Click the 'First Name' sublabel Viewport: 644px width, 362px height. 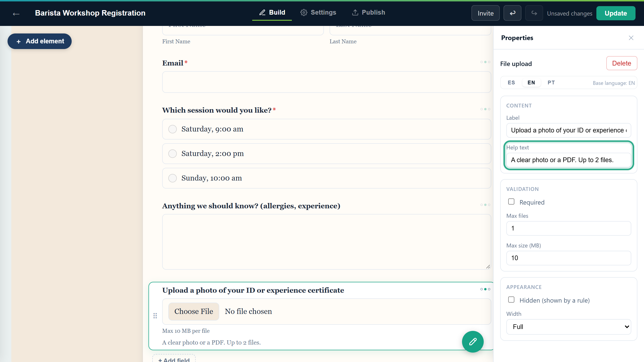pyautogui.click(x=176, y=41)
